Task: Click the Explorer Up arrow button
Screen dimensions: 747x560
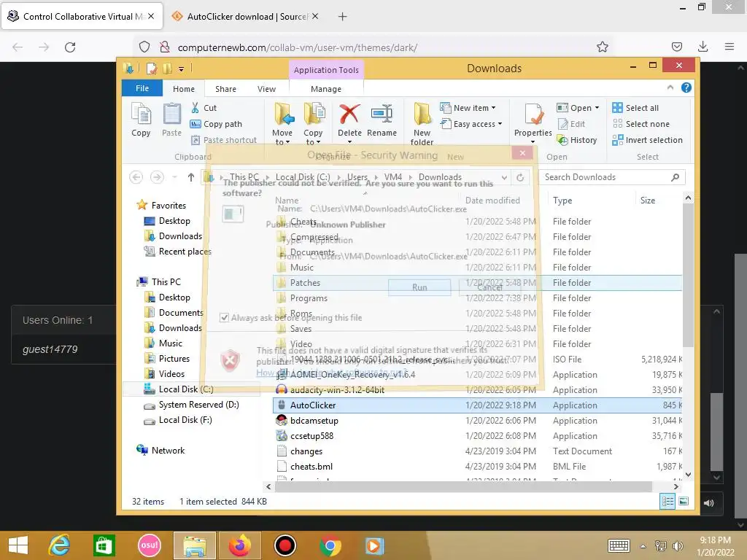Action: (191, 178)
